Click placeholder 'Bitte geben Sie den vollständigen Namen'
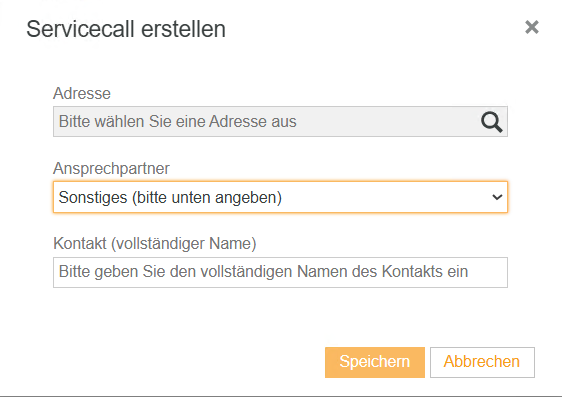562x397 pixels. (x=218, y=272)
